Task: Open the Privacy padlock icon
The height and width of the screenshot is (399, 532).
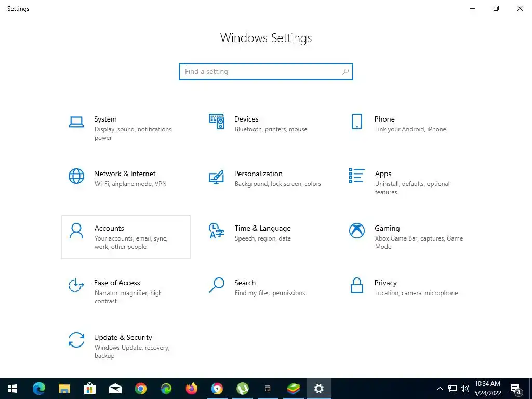Action: click(356, 285)
